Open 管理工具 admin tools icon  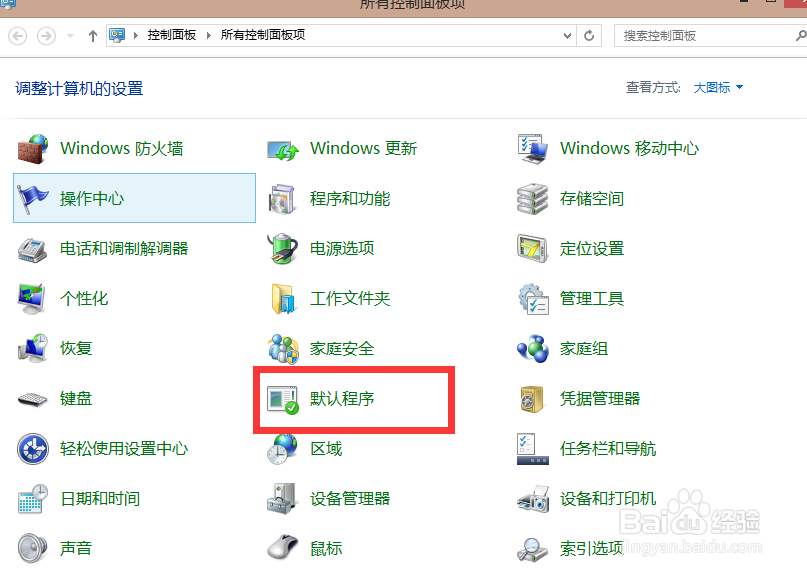533,299
